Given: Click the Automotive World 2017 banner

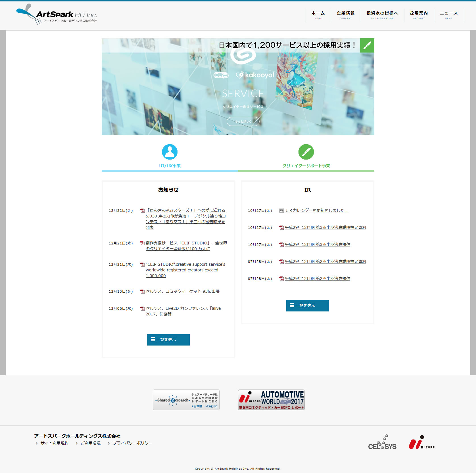Looking at the screenshot, I should pyautogui.click(x=271, y=400).
